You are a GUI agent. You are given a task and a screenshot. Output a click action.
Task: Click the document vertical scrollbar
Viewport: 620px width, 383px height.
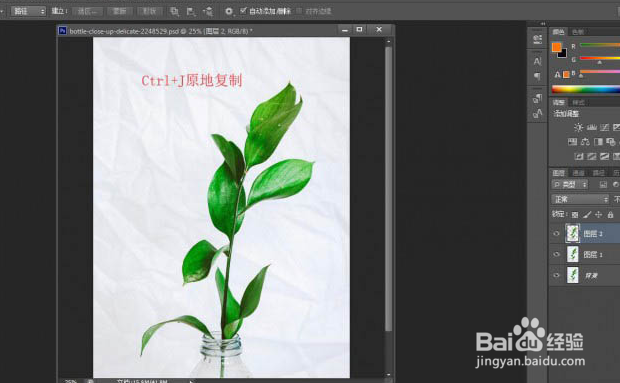[389, 189]
